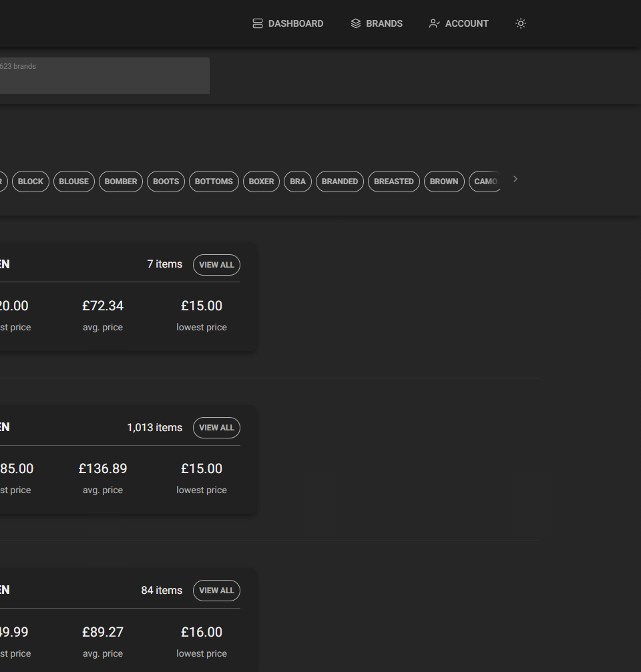Click the 1,013 items count
The width and height of the screenshot is (641, 672).
[155, 427]
